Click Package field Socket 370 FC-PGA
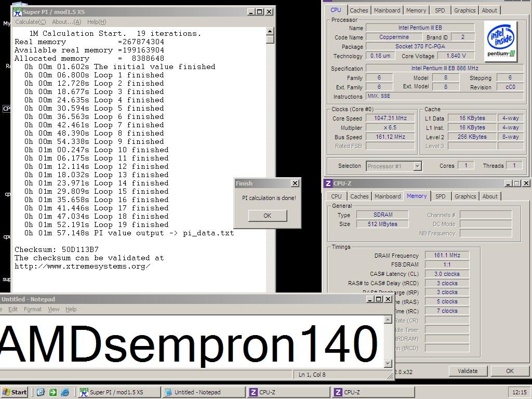This screenshot has width=532, height=399. pos(420,46)
